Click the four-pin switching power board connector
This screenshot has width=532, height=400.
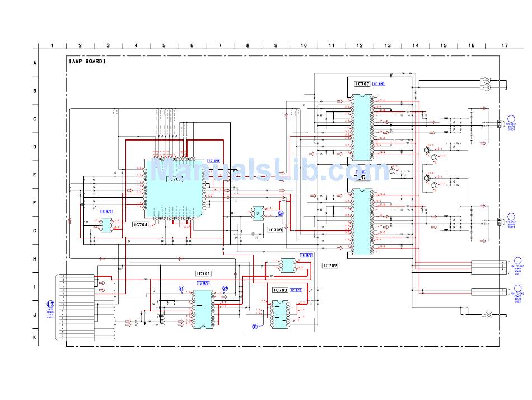489,267
